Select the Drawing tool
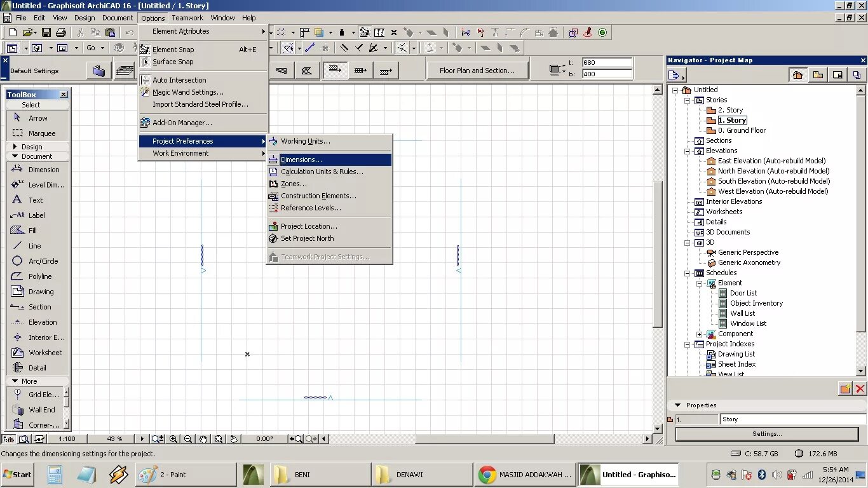Screen dimensions: 868x488 38,292
